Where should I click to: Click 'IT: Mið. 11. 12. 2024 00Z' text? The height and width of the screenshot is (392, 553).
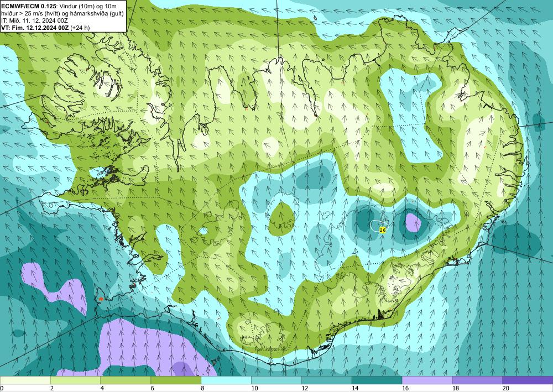coord(34,20)
